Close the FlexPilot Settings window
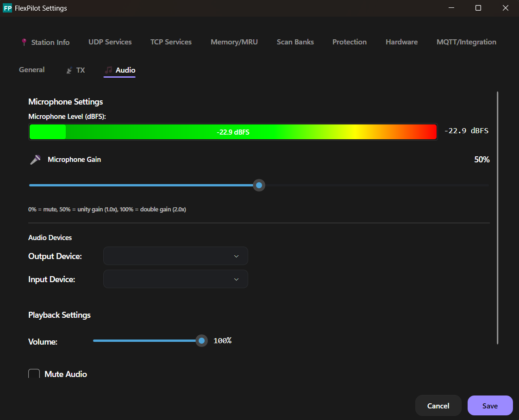 click(505, 8)
